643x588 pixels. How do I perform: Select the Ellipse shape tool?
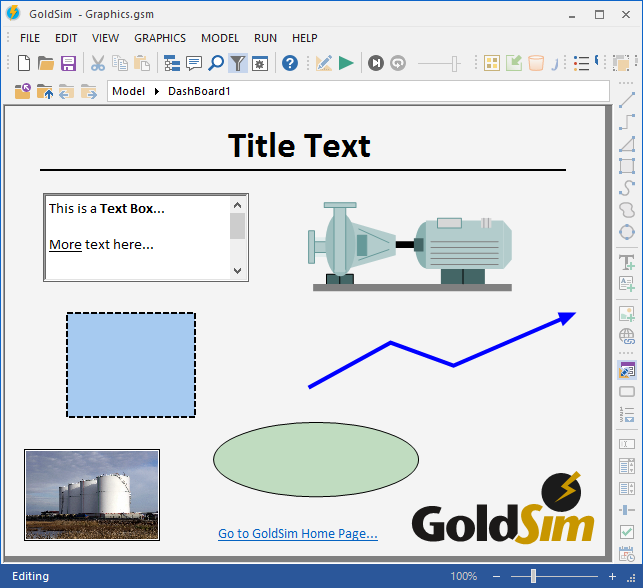tap(627, 232)
